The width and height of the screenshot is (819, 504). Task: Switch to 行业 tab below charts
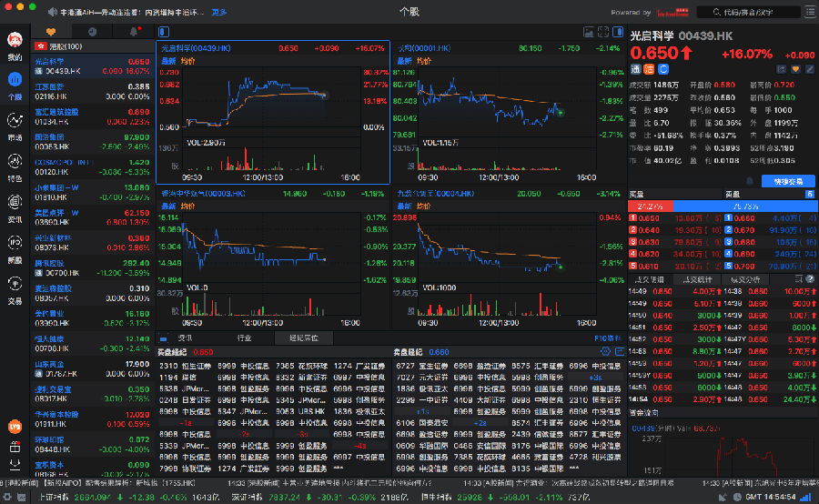tap(244, 338)
